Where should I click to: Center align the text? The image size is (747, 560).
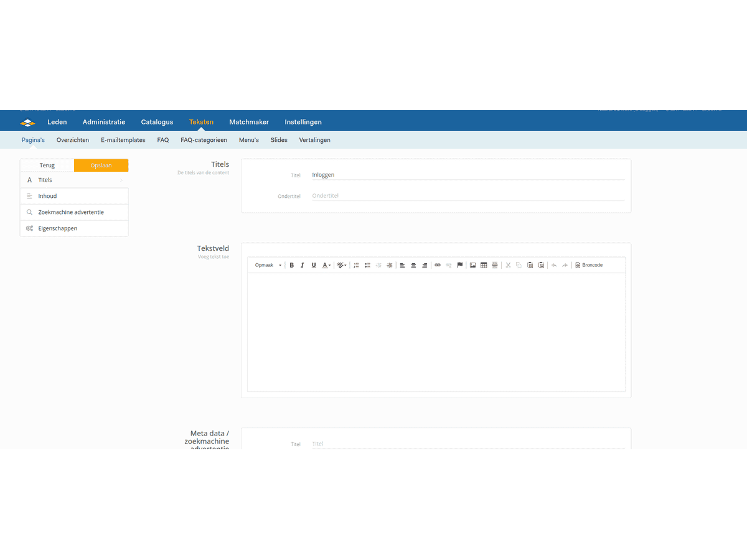[x=413, y=265]
